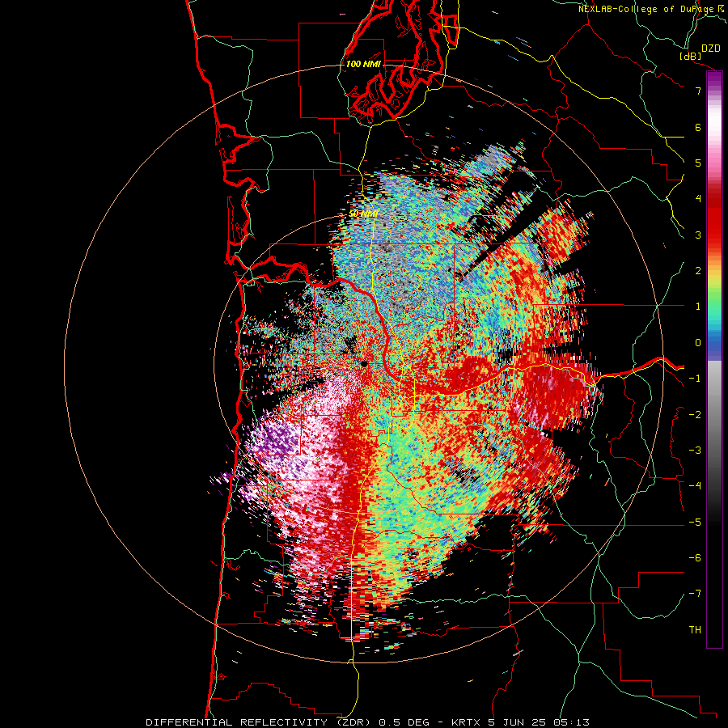The height and width of the screenshot is (728, 728).
Task: Click the 5 value on the color scale
Action: (698, 163)
